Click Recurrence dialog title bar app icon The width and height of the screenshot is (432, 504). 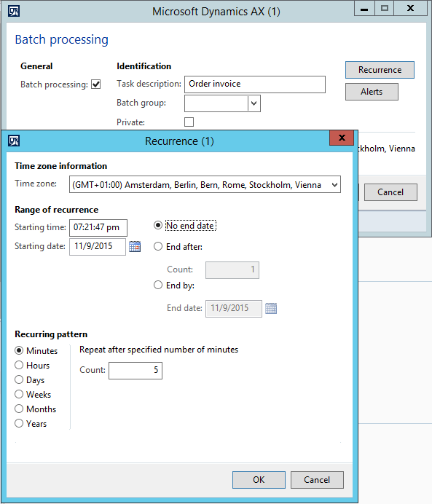pyautogui.click(x=14, y=141)
